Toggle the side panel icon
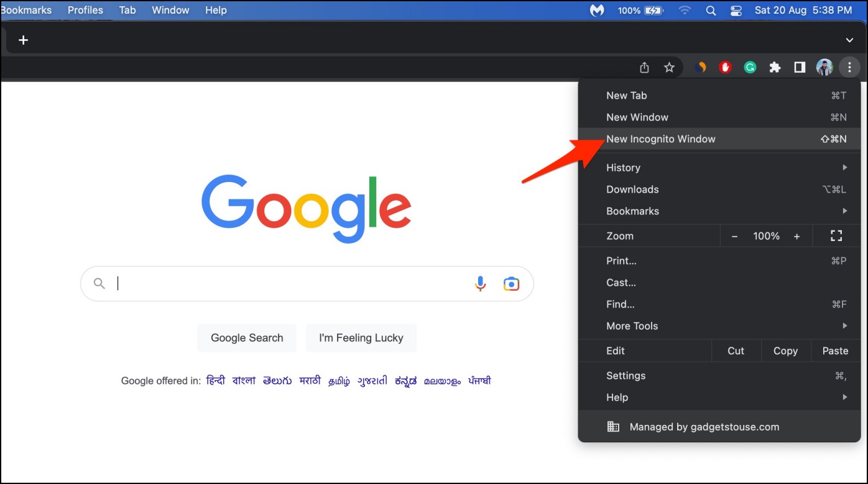The width and height of the screenshot is (868, 484). tap(800, 67)
